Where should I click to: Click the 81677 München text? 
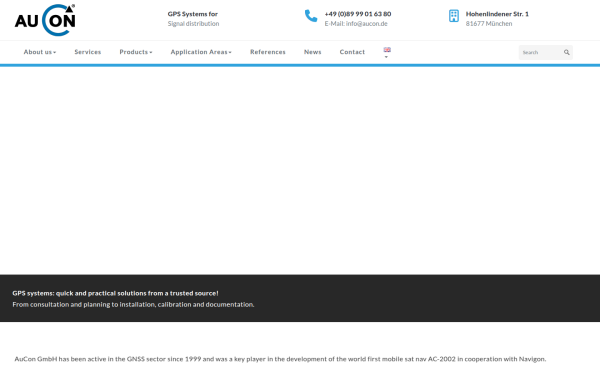pos(489,24)
